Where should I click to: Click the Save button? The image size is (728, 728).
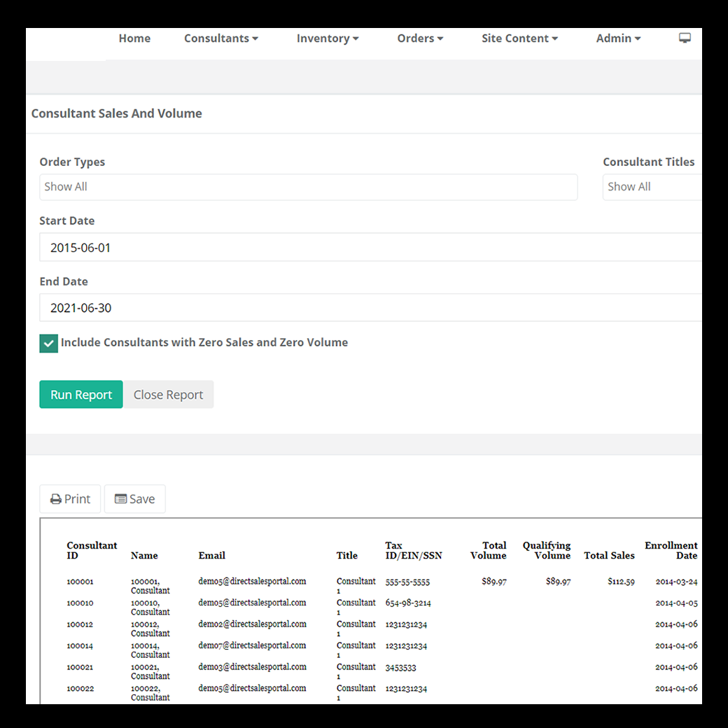tap(134, 498)
